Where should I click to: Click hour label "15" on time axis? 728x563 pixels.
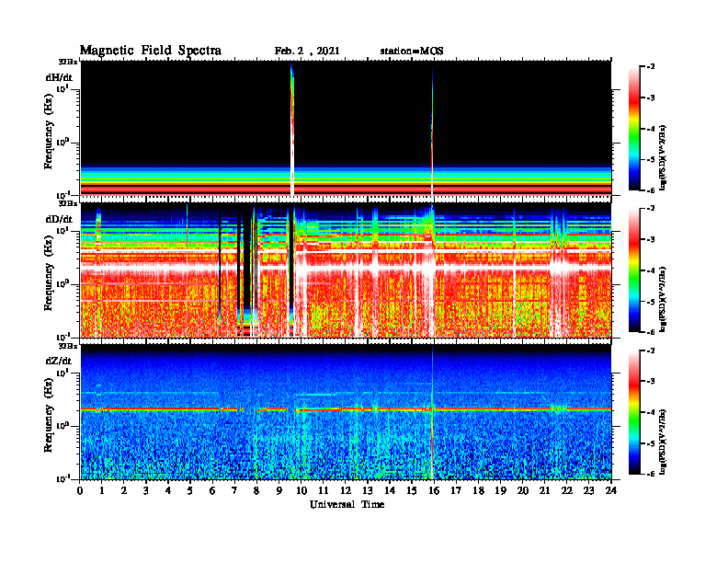(412, 490)
